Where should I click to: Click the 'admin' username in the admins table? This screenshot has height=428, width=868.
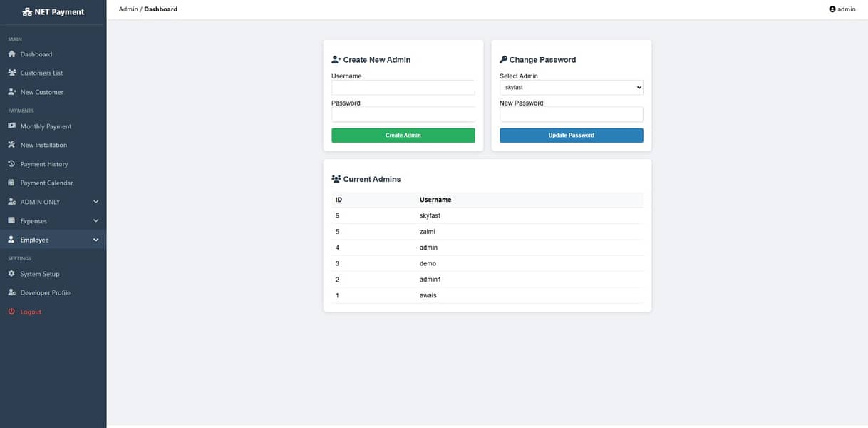[x=428, y=248]
